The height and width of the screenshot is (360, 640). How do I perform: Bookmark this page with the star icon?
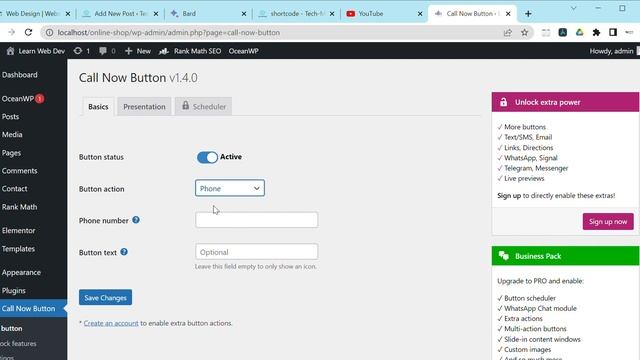(524, 32)
